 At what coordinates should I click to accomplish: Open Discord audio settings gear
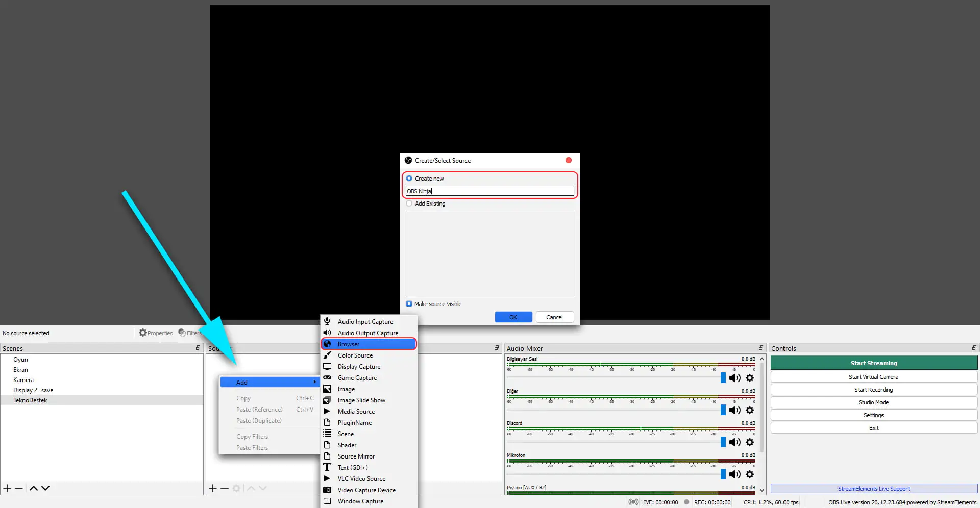750,442
